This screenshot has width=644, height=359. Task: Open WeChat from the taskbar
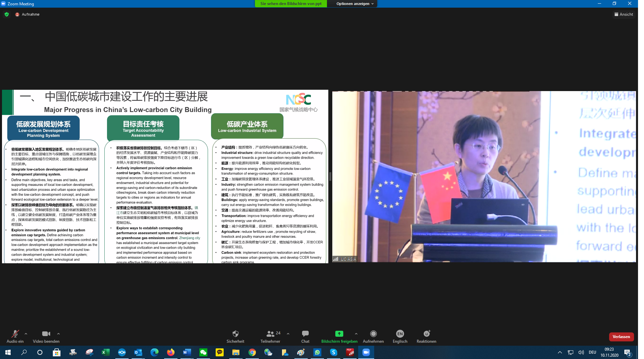point(203,352)
